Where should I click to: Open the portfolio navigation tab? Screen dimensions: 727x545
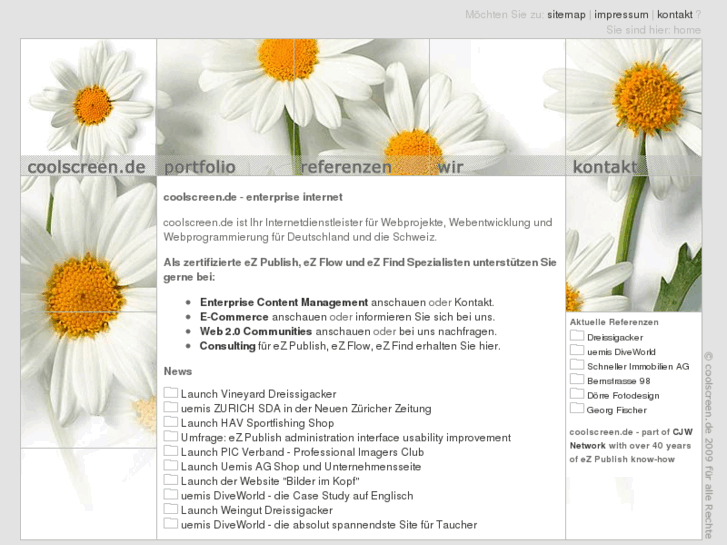point(200,167)
